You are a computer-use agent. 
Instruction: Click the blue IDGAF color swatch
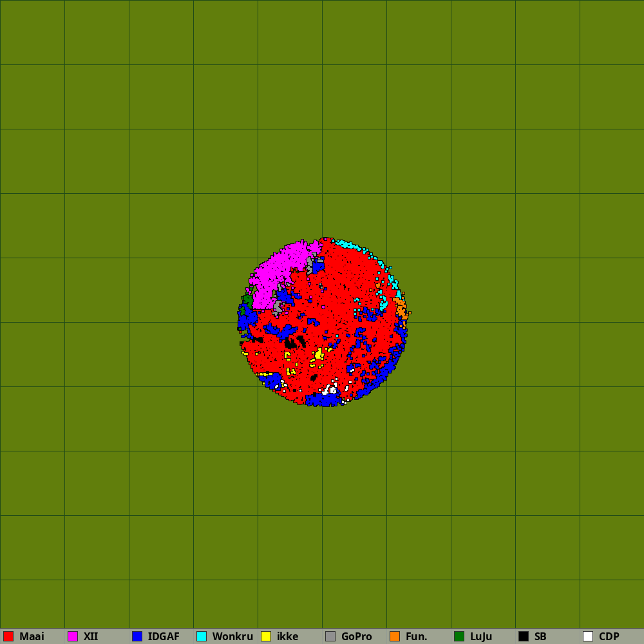coord(137,636)
